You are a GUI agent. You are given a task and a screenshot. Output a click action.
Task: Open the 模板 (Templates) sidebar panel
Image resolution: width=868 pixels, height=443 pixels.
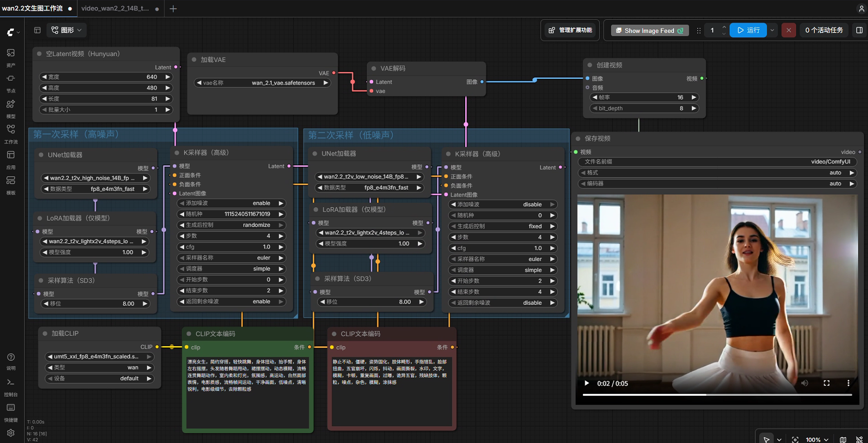11,185
